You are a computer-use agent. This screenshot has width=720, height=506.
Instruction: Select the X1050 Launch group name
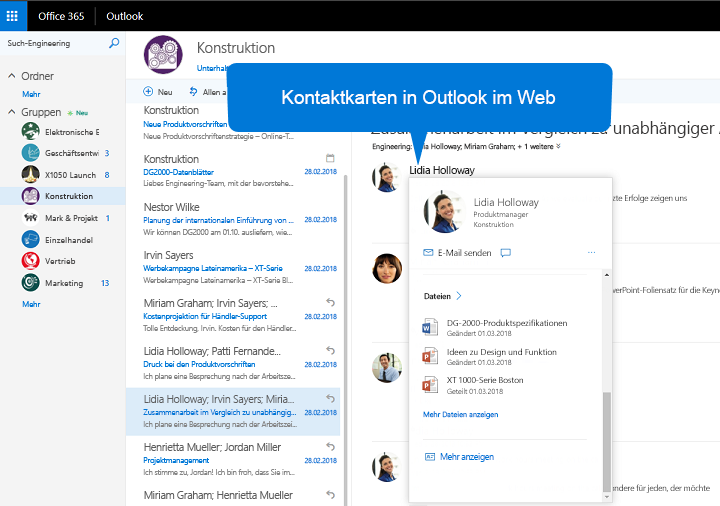pyautogui.click(x=70, y=175)
